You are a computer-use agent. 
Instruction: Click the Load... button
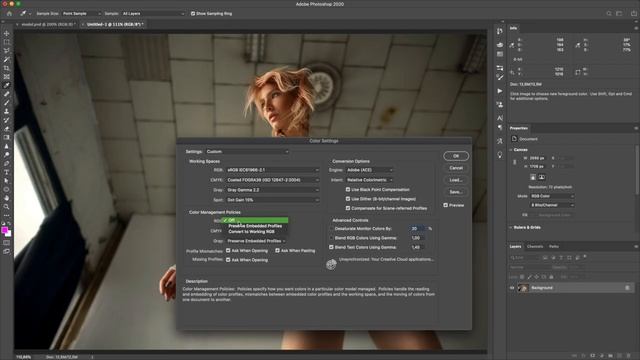tap(456, 180)
